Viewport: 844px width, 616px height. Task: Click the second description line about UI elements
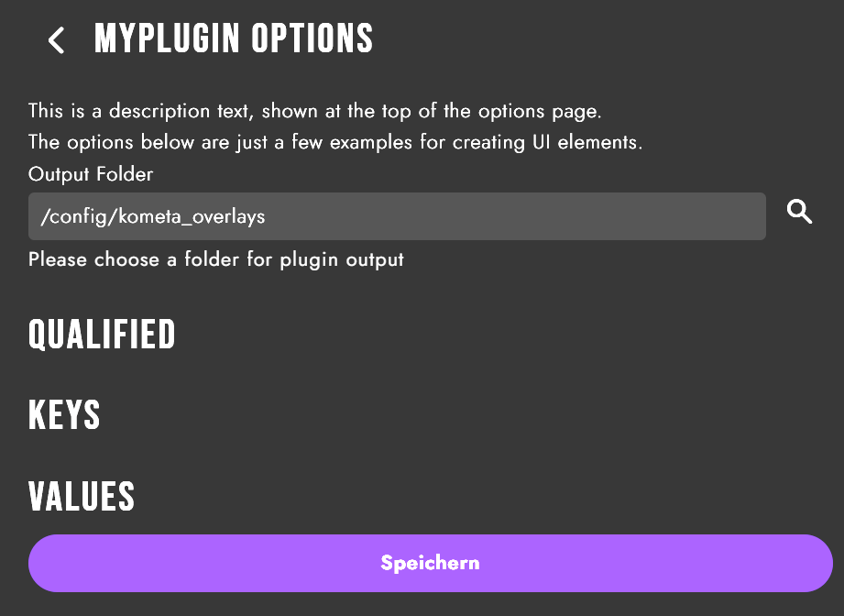(335, 143)
